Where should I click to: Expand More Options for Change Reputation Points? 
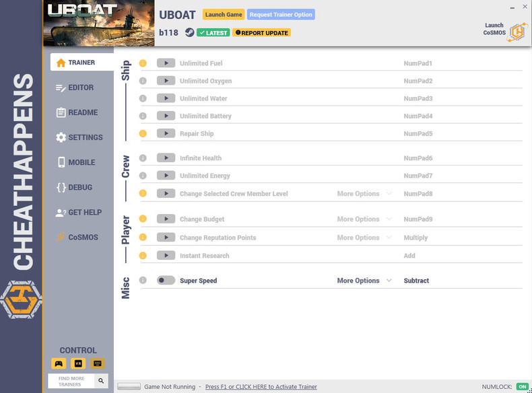coord(364,238)
